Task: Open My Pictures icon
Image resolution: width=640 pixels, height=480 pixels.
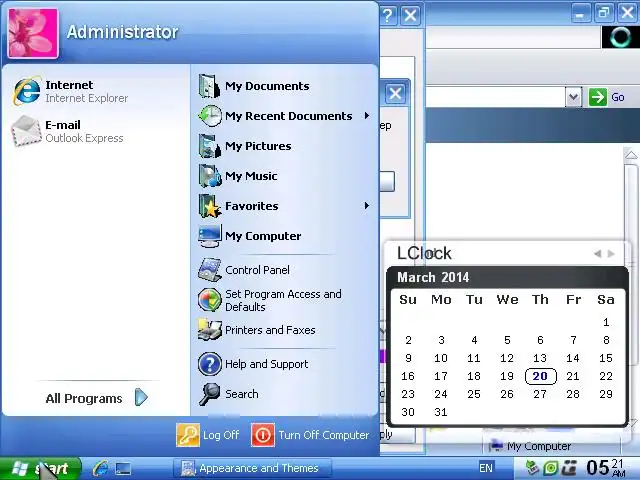Action: pos(210,146)
